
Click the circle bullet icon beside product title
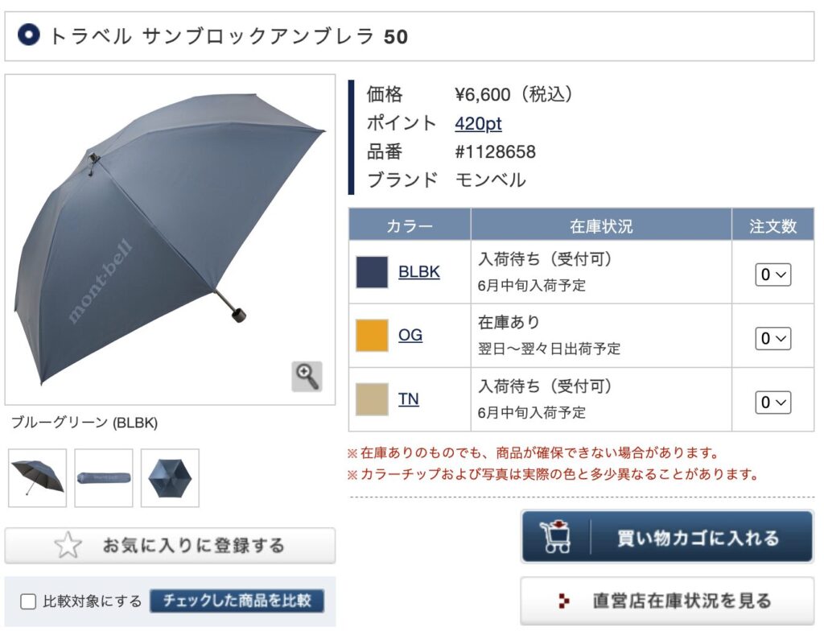[28, 35]
